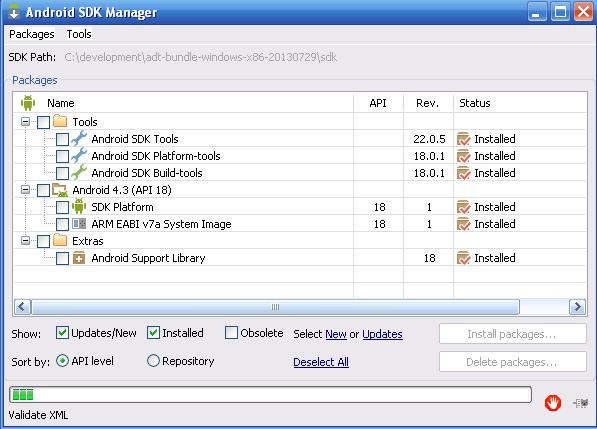Screen dimensions: 597x429
Task: Tick the Extras group checkbox
Action: point(43,241)
